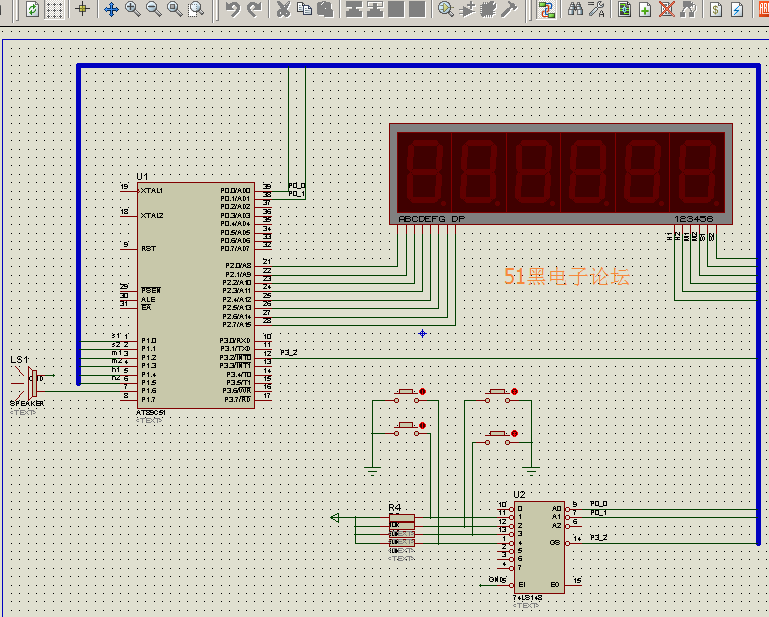Click the EI pin name on U2
Viewport: 769px width, 617px height.
522,585
